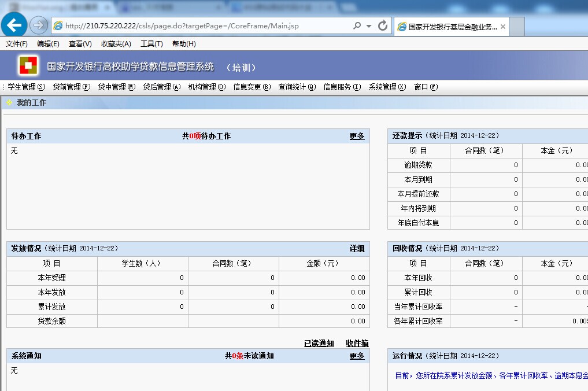Open the 机构管理(O) menu

206,87
